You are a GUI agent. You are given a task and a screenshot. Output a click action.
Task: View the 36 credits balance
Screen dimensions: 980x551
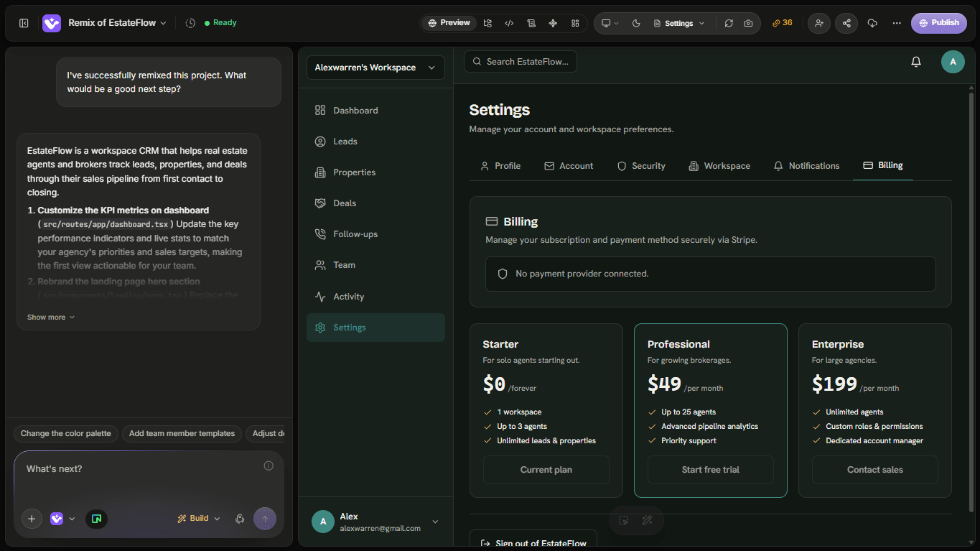click(x=783, y=23)
